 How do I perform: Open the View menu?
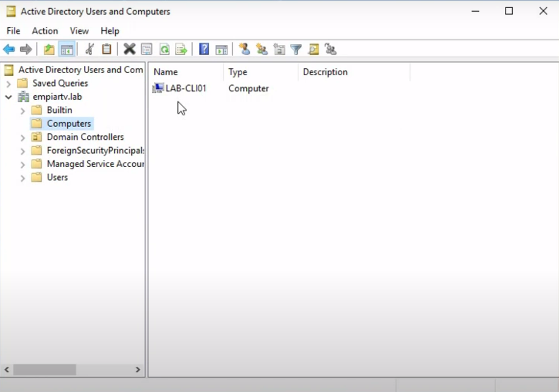click(79, 31)
